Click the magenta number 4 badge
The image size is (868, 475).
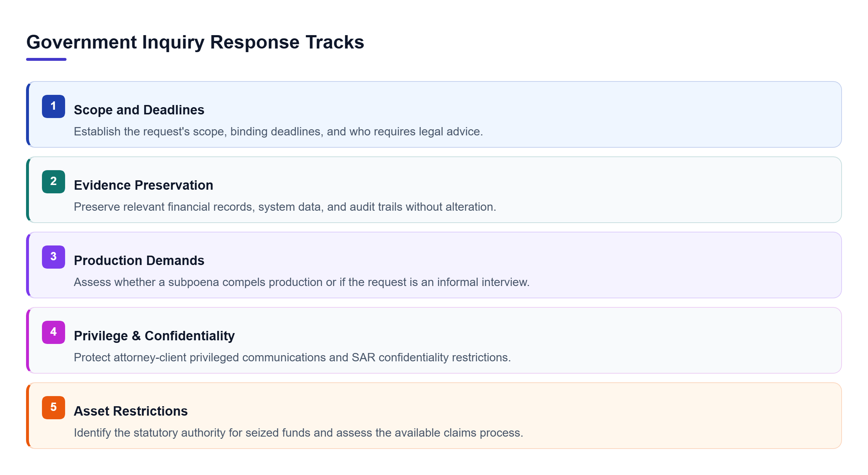54,332
